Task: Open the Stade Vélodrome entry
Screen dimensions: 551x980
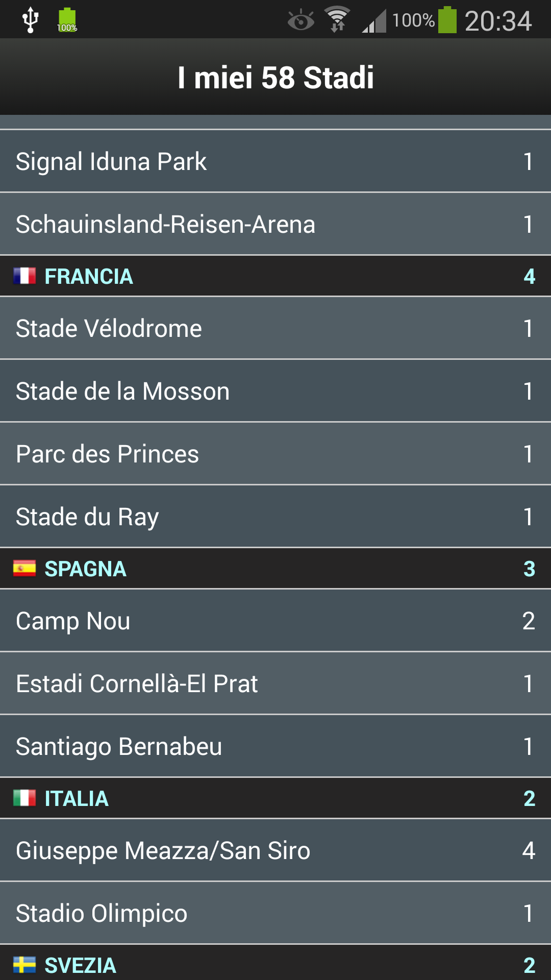Action: point(275,328)
